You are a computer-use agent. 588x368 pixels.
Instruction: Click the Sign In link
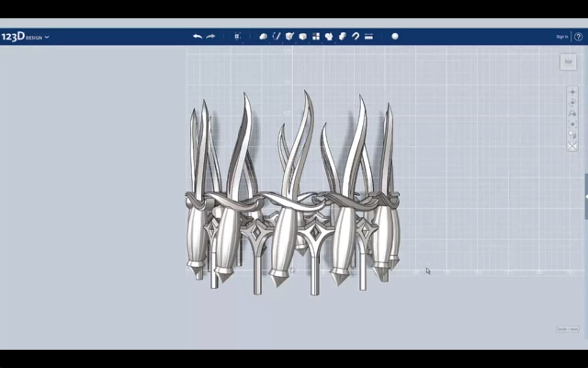pyautogui.click(x=562, y=37)
